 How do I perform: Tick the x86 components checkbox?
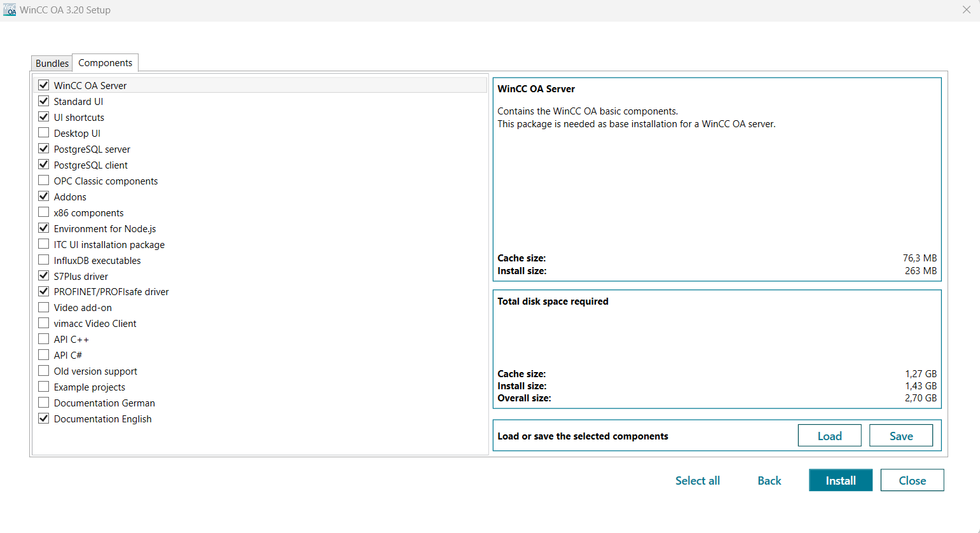44,212
